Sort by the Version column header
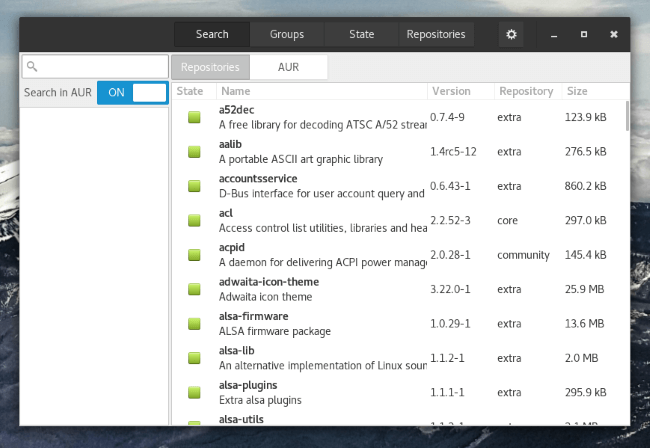The height and width of the screenshot is (448, 650). pyautogui.click(x=461, y=91)
